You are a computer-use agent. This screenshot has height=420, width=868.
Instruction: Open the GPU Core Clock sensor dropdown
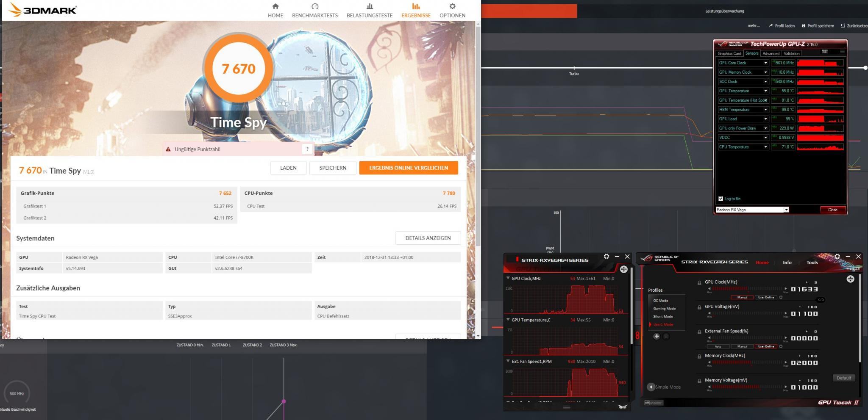[765, 63]
